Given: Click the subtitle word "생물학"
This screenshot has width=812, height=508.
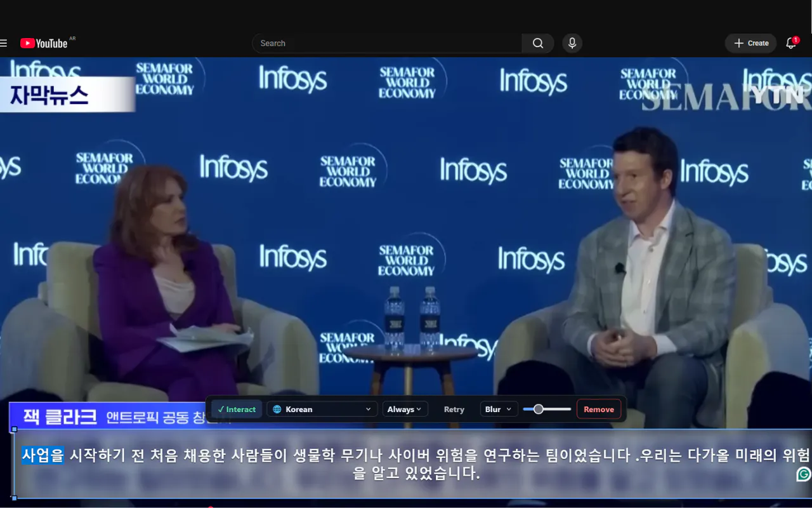Looking at the screenshot, I should coord(313,455).
